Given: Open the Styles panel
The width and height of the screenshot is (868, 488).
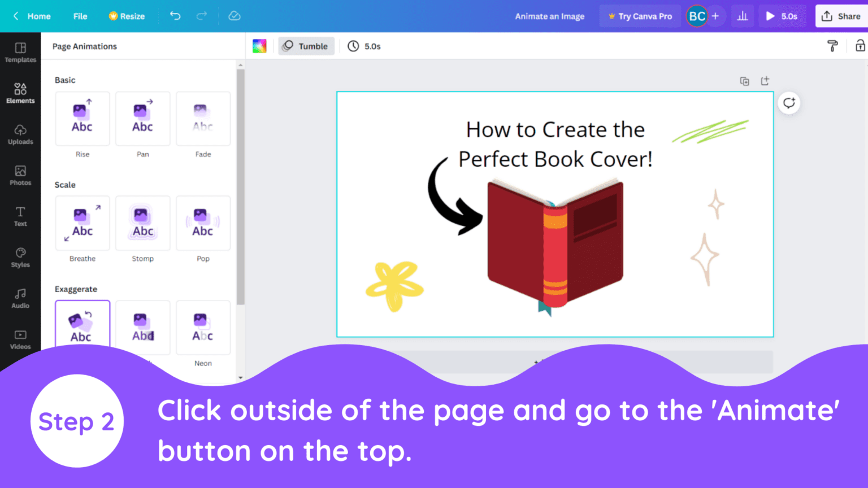Looking at the screenshot, I should pyautogui.click(x=20, y=257).
